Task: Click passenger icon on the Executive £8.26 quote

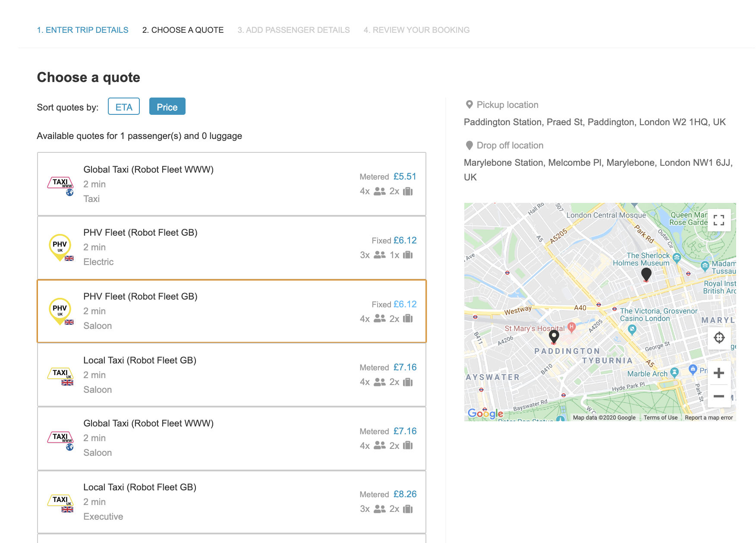Action: pos(380,509)
